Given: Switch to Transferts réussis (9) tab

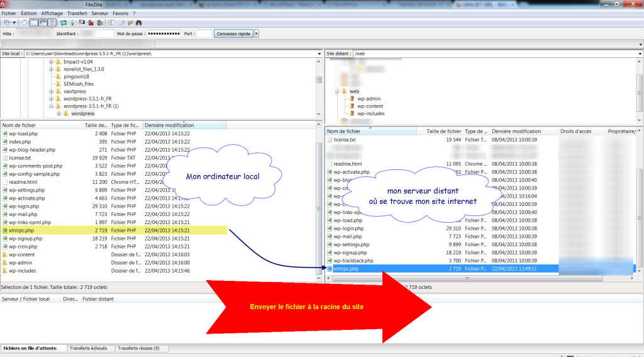Looking at the screenshot, I should click(139, 348).
